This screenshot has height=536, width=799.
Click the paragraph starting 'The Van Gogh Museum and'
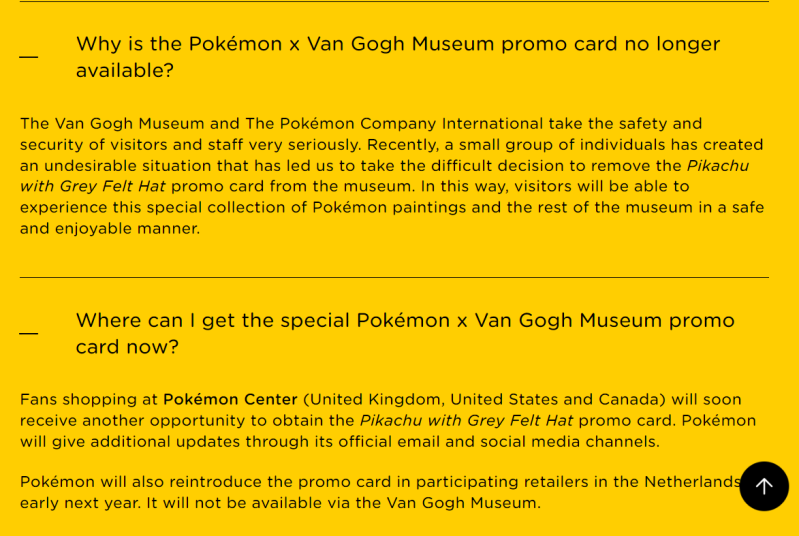tap(392, 176)
